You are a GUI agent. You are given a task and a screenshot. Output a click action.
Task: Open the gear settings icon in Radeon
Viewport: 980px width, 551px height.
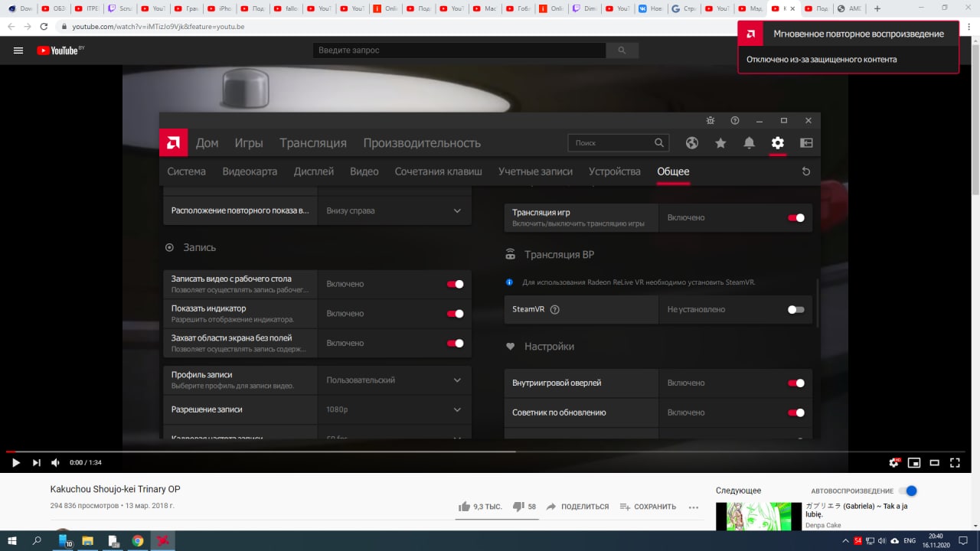pos(778,143)
